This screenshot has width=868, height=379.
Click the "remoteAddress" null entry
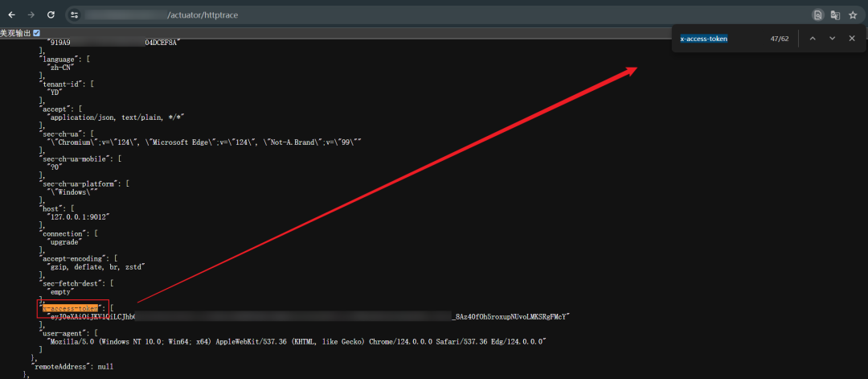[x=72, y=366]
